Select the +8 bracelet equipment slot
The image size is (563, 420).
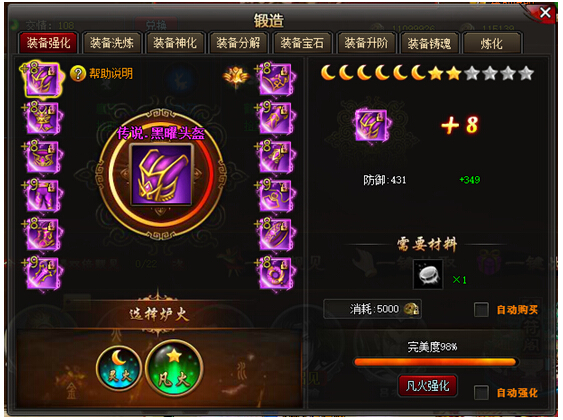pos(275,235)
